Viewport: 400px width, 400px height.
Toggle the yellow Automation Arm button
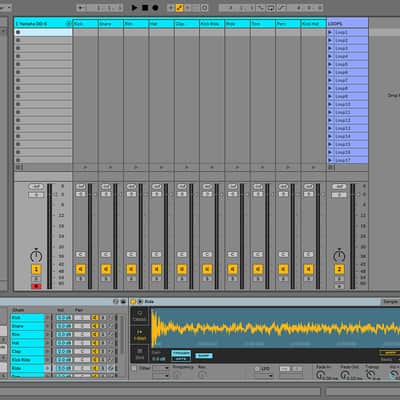pos(180,7)
